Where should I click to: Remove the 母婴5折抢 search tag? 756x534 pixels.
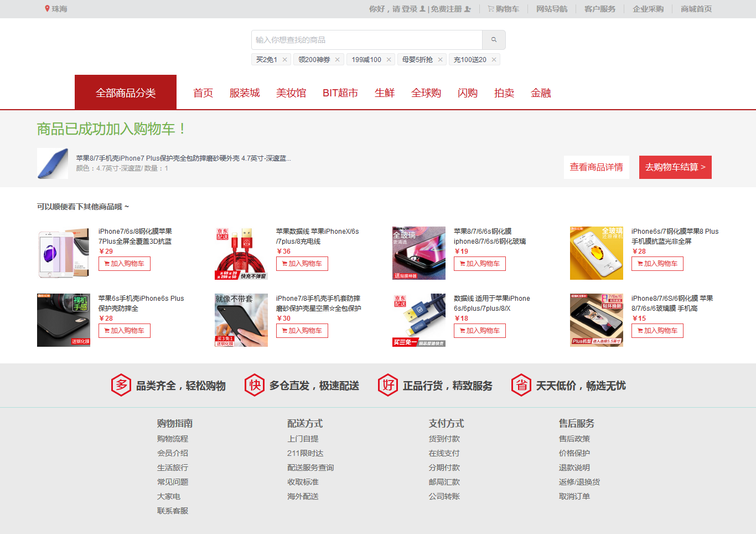coord(440,60)
